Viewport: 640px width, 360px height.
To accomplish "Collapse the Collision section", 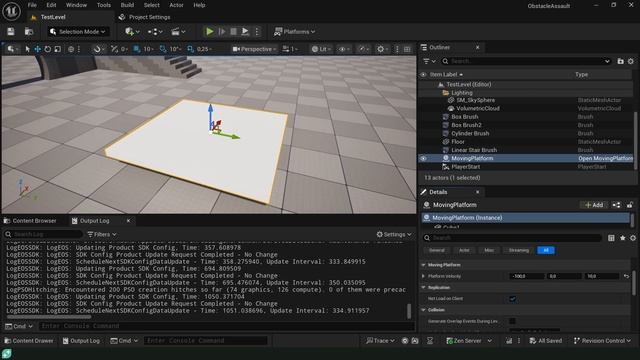I will click(423, 310).
